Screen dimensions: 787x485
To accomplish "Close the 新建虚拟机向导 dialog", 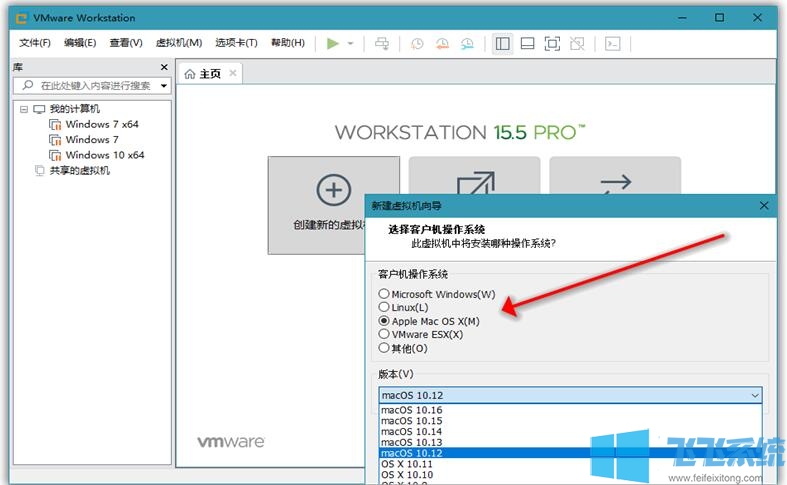I will [764, 206].
